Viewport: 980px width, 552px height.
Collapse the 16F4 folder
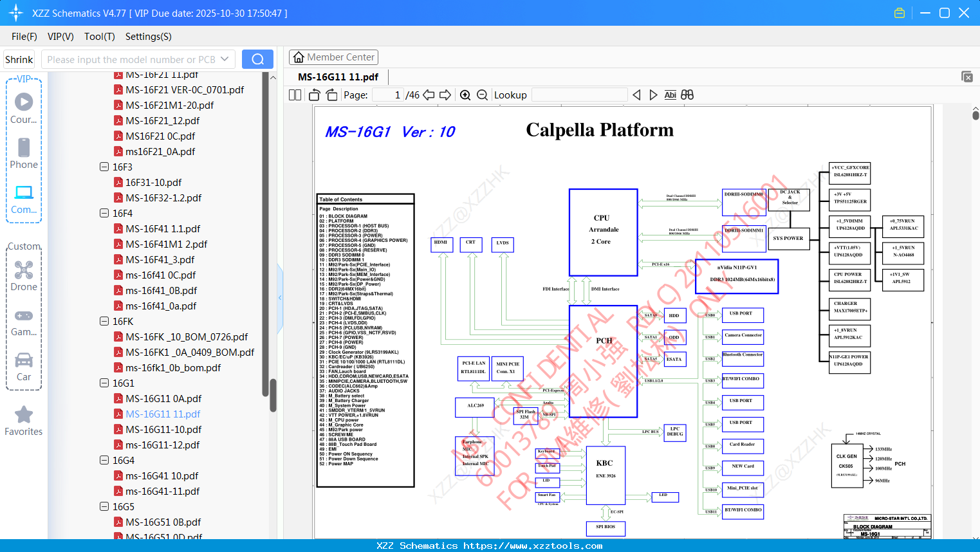[104, 213]
